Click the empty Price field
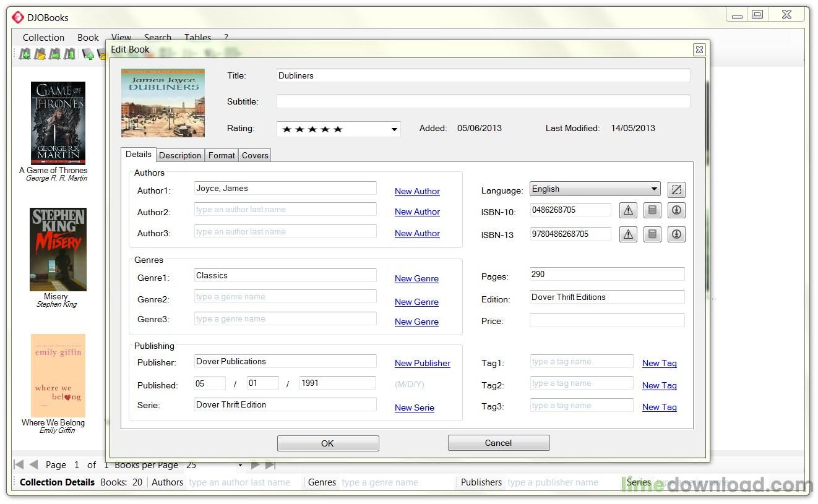Screen dimensions: 818x504 (607, 320)
